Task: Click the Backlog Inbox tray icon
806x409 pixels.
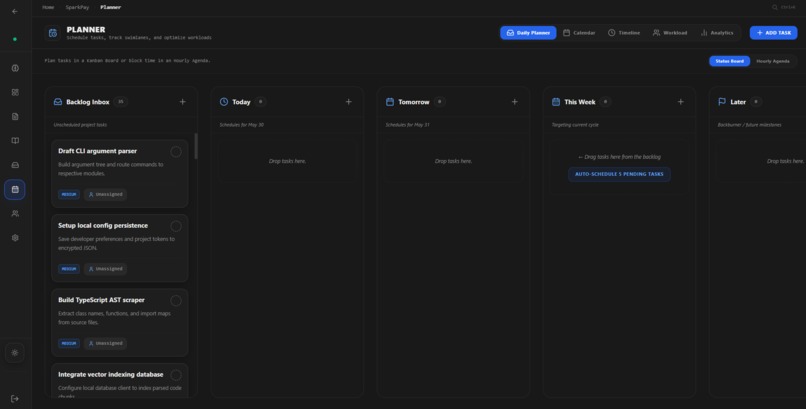Action: pyautogui.click(x=58, y=102)
